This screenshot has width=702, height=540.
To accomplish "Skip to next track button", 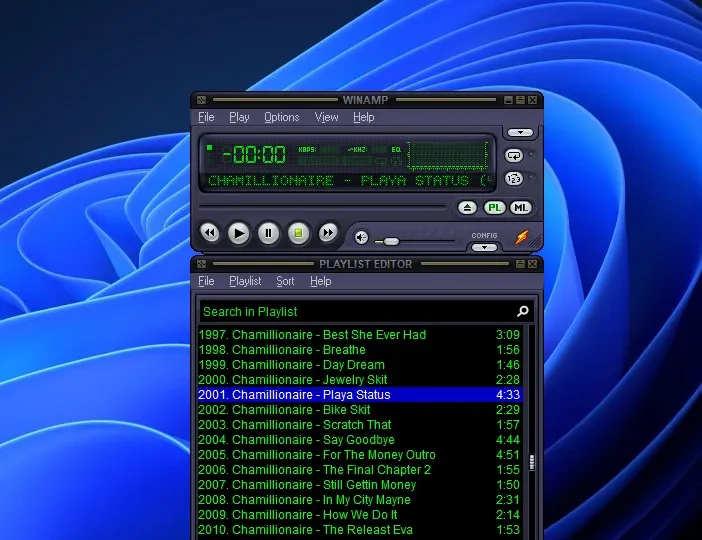I will [328, 233].
